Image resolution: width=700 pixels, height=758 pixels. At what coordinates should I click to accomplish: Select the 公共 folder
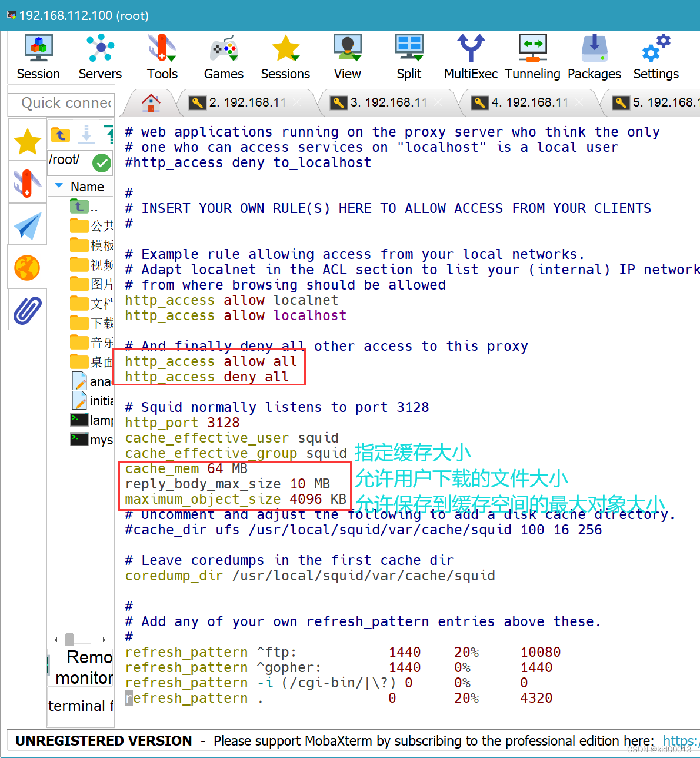coord(91,226)
